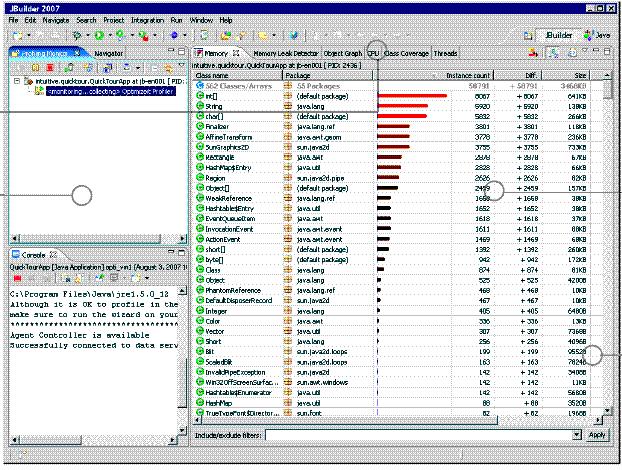The height and width of the screenshot is (470, 622).
Task: Open the blue globe dropdown arrow
Action: click(x=185, y=36)
